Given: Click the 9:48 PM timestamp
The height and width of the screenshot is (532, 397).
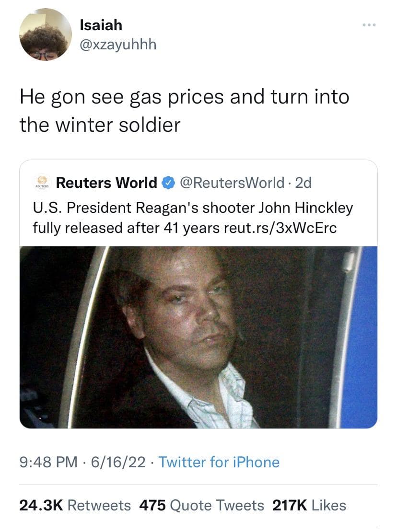Looking at the screenshot, I should [48, 462].
